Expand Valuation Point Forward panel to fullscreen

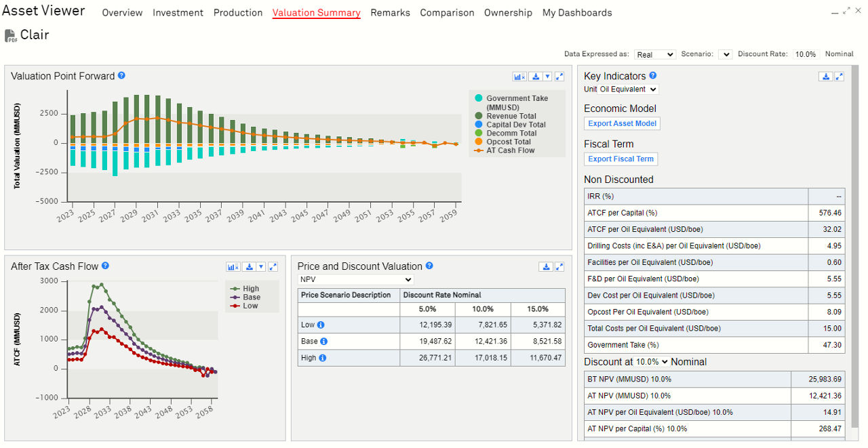pyautogui.click(x=559, y=77)
